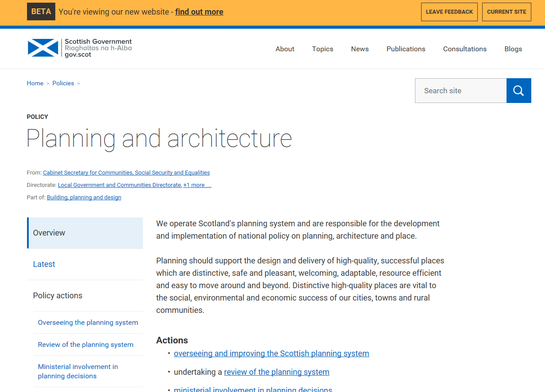The width and height of the screenshot is (545, 392).
Task: Expand the '+1 more …' directorate list
Action: [x=197, y=185]
